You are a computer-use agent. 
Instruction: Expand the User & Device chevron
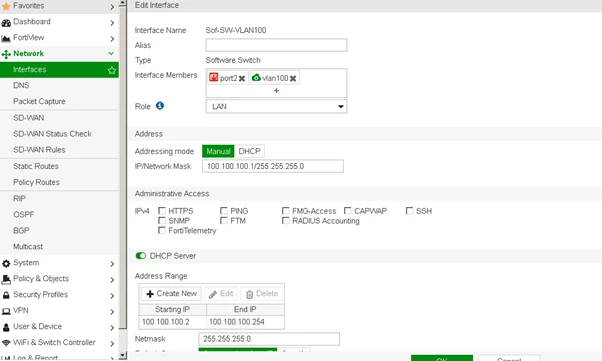112,328
